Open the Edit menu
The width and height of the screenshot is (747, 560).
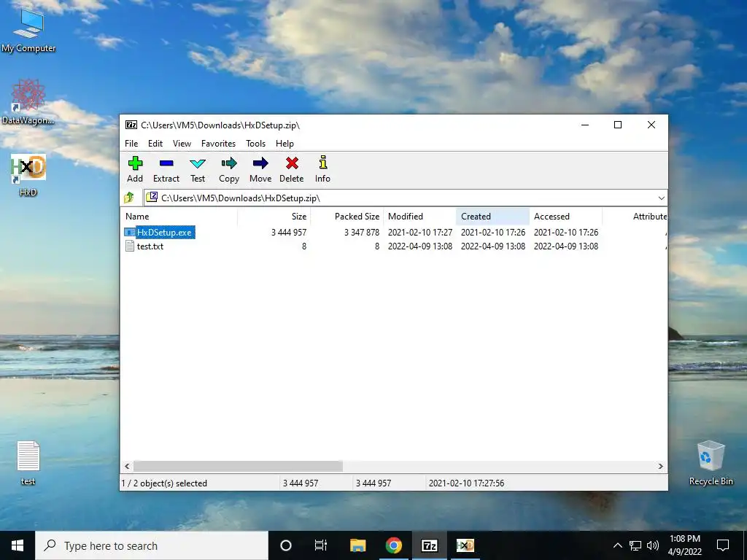(x=155, y=144)
